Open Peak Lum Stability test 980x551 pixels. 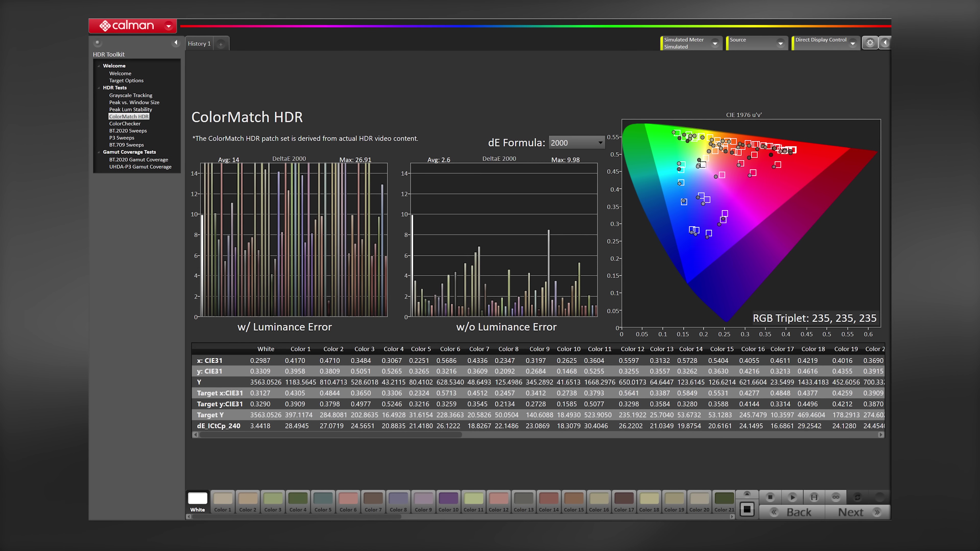pos(130,109)
